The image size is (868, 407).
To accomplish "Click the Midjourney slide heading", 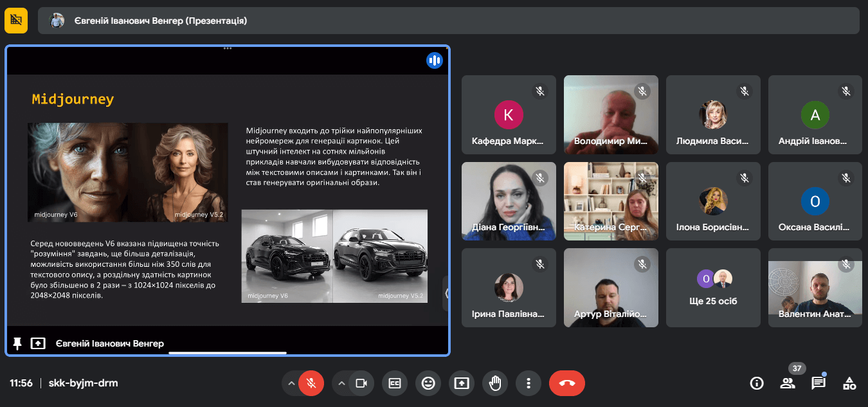I will (x=73, y=99).
